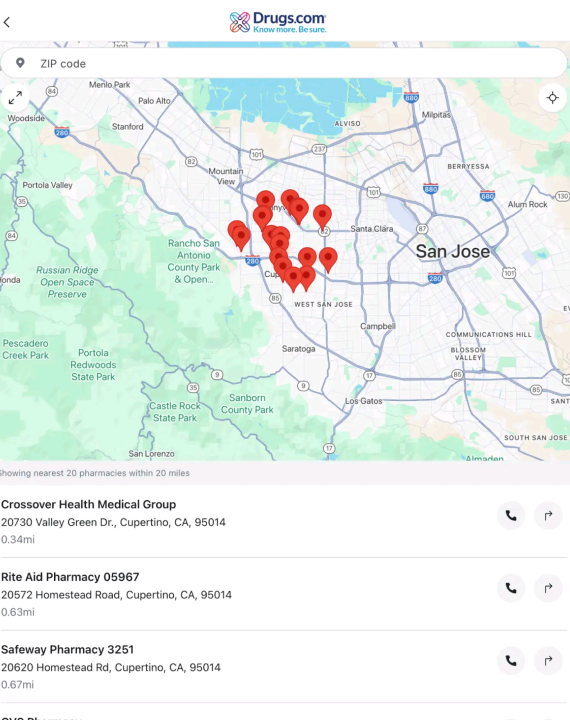Click the Berryessa map label
Screen dimensions: 570x720
468,166
